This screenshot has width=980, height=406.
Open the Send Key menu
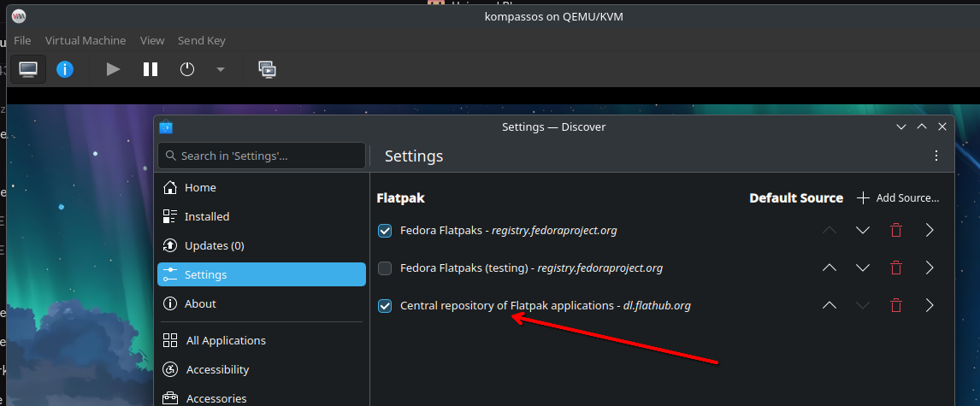tap(202, 40)
